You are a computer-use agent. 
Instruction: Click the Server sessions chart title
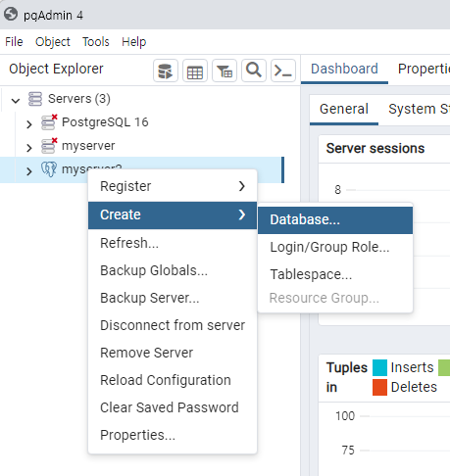(375, 149)
